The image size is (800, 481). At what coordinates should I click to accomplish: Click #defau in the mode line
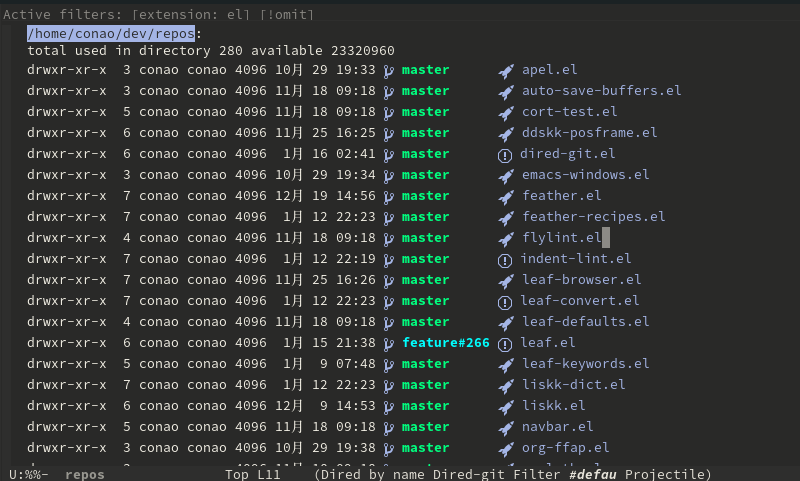592,474
